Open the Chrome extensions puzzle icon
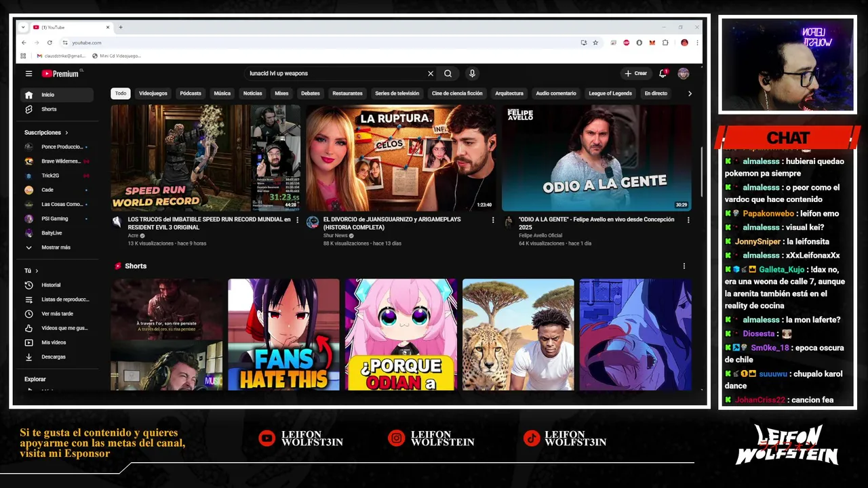The image size is (868, 488). click(665, 42)
